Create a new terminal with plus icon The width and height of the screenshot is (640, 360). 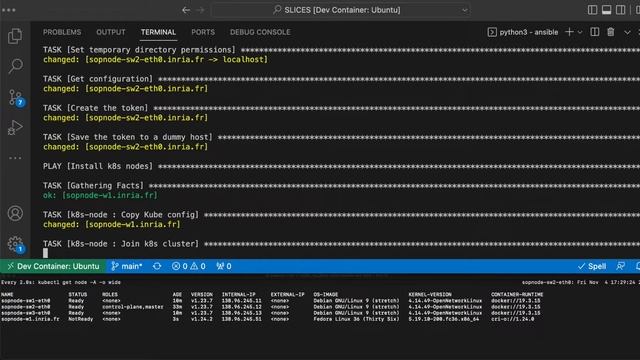click(569, 32)
